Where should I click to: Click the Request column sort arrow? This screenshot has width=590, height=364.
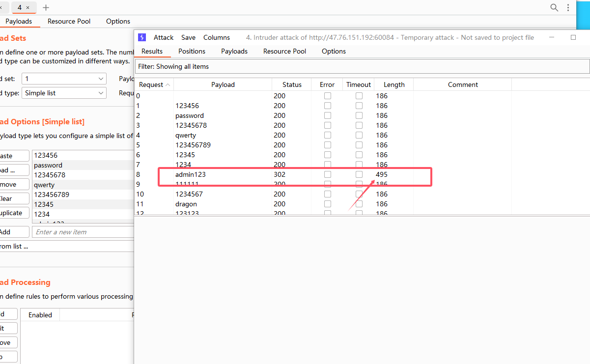coord(168,84)
